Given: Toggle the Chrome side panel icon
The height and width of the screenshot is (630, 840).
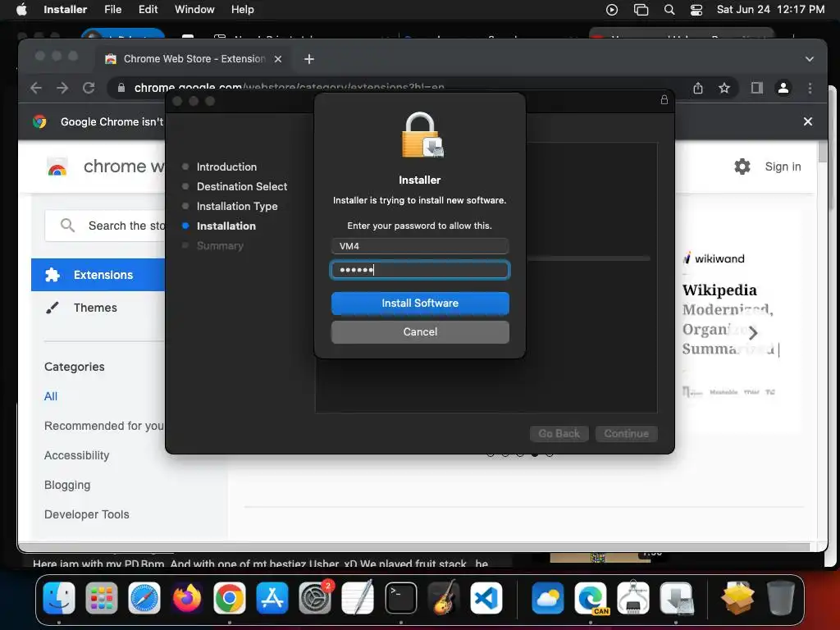Looking at the screenshot, I should pos(756,88).
